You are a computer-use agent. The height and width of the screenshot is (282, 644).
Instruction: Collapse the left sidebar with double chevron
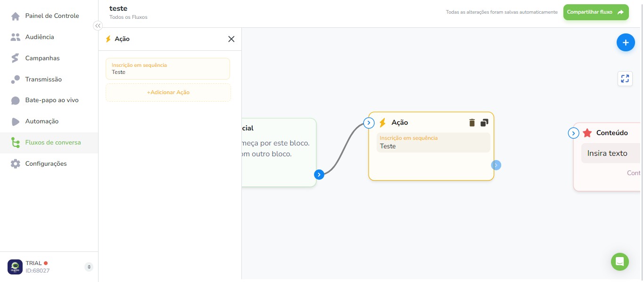point(98,26)
